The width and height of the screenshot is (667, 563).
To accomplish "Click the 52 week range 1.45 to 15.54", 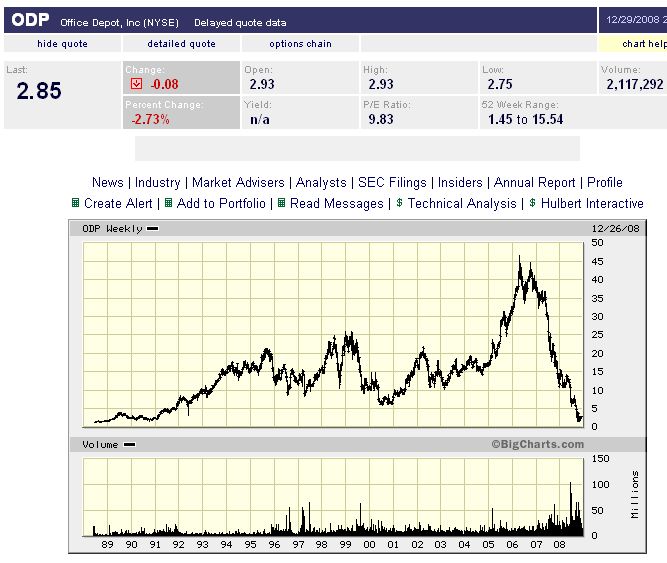I will [x=525, y=119].
